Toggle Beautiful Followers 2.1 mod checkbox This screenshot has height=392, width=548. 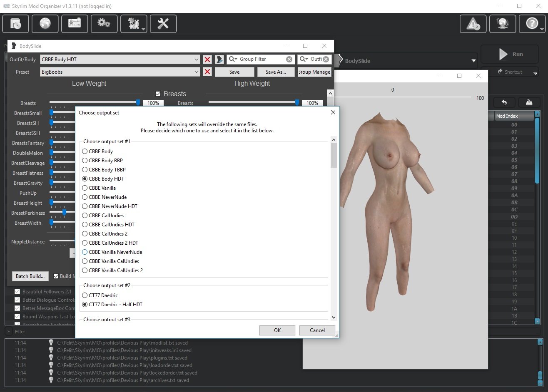pyautogui.click(x=17, y=292)
